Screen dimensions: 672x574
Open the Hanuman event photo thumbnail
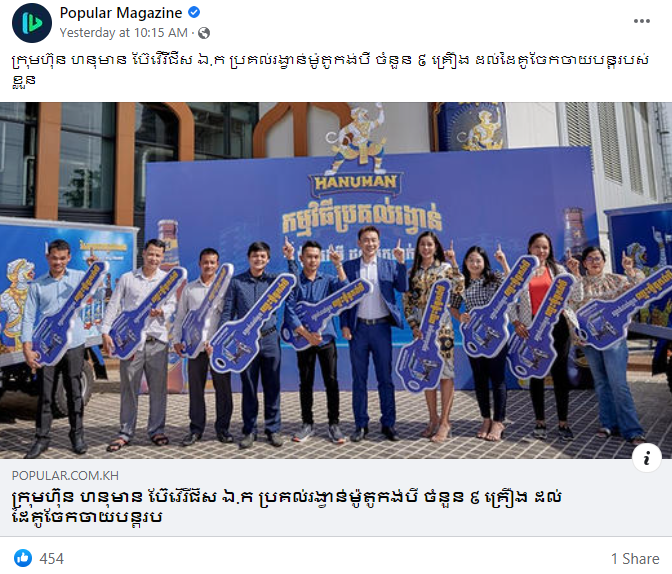click(336, 280)
